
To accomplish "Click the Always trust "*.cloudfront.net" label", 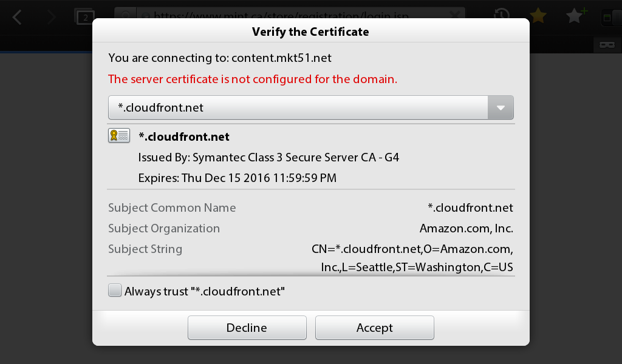I will 205,292.
